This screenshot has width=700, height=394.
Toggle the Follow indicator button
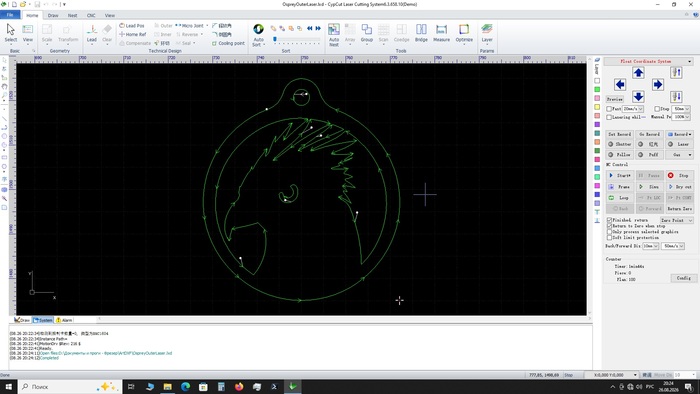620,154
